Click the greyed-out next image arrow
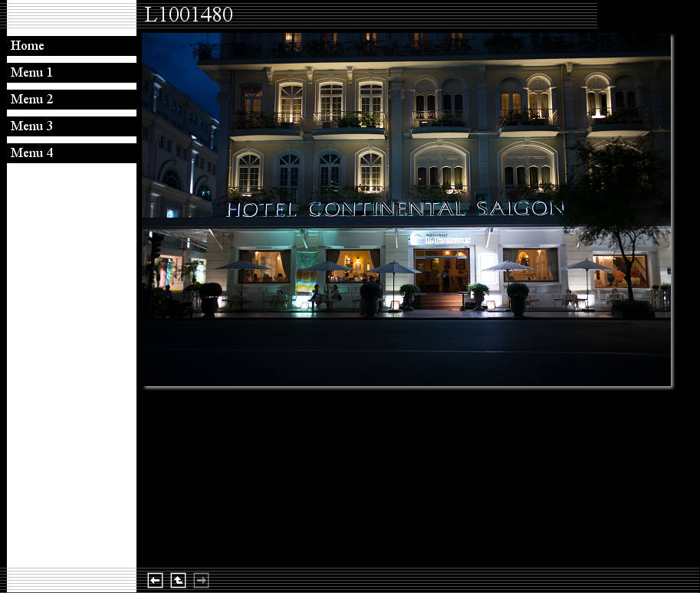Screen dimensions: 700x593 (201, 581)
